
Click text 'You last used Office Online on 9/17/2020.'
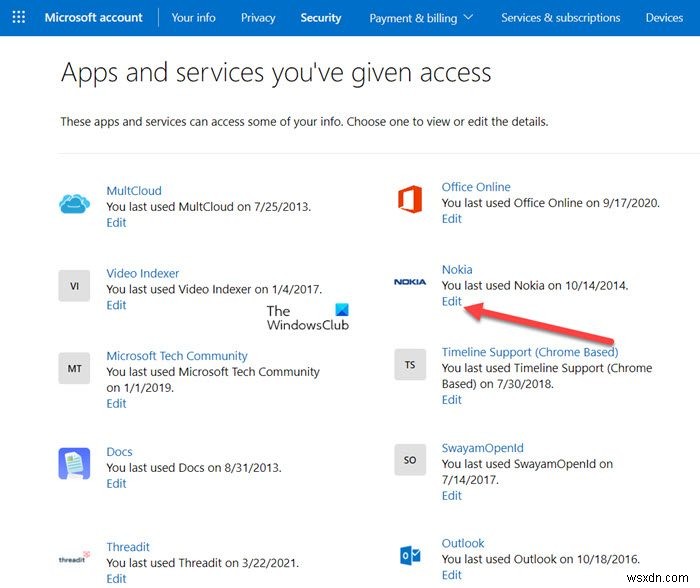(550, 203)
